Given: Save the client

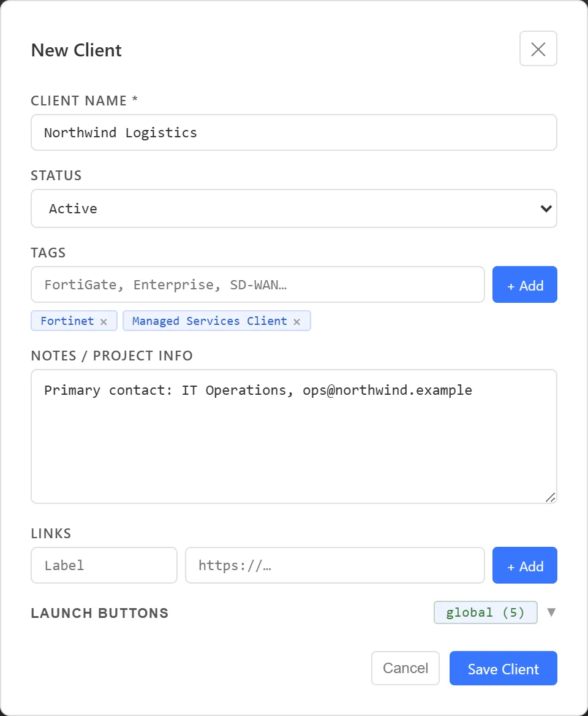Looking at the screenshot, I should click(503, 668).
